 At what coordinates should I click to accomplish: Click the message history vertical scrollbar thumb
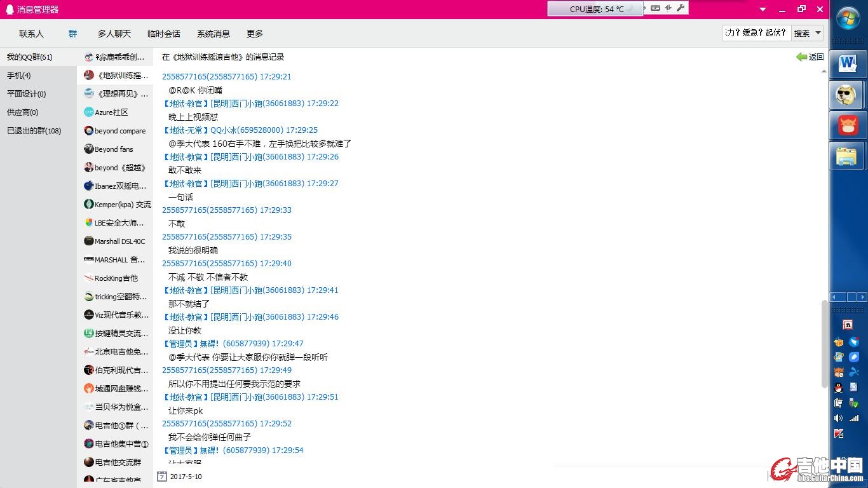[825, 344]
